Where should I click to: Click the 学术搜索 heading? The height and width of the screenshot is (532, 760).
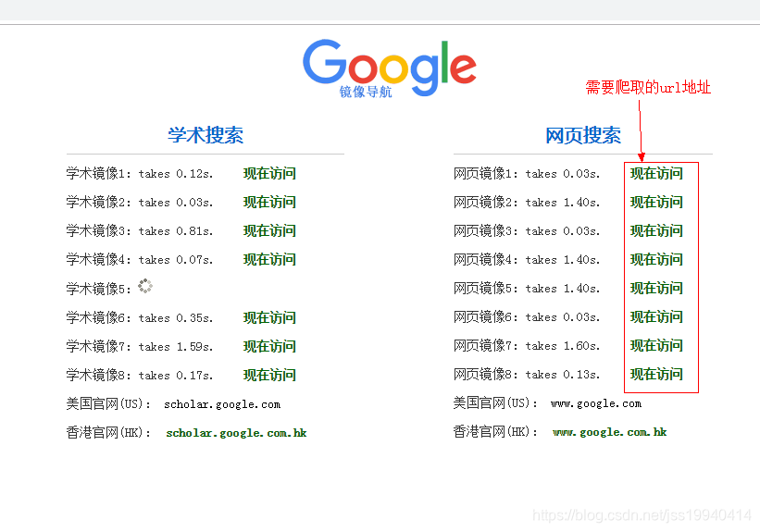[x=206, y=135]
